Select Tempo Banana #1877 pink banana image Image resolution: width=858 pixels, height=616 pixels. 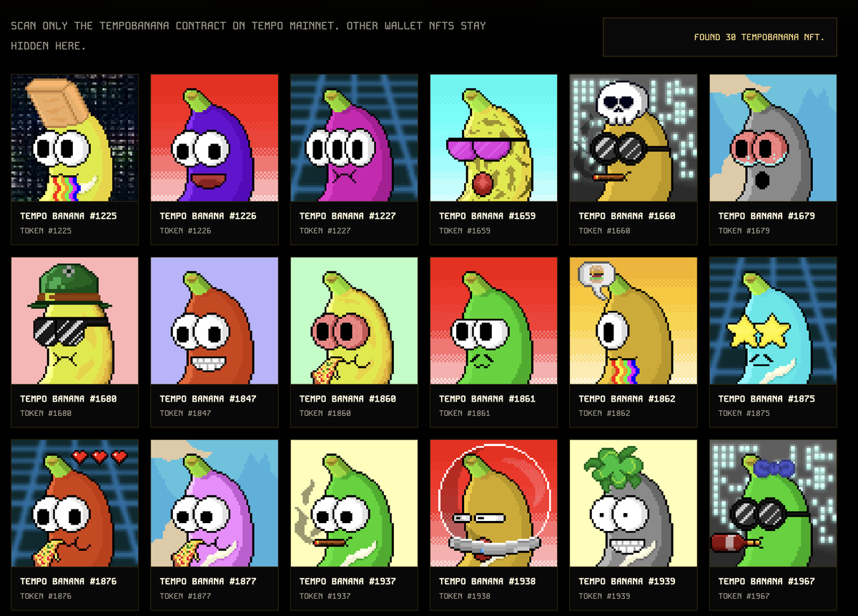coord(214,504)
